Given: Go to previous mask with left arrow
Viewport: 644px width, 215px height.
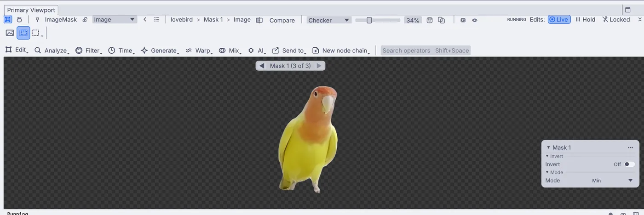Looking at the screenshot, I should (262, 66).
